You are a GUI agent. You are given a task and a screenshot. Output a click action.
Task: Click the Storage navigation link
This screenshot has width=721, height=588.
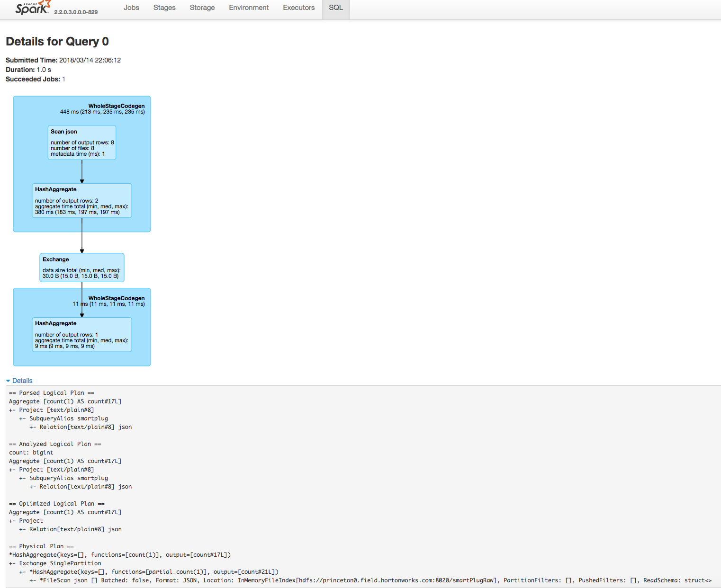202,8
